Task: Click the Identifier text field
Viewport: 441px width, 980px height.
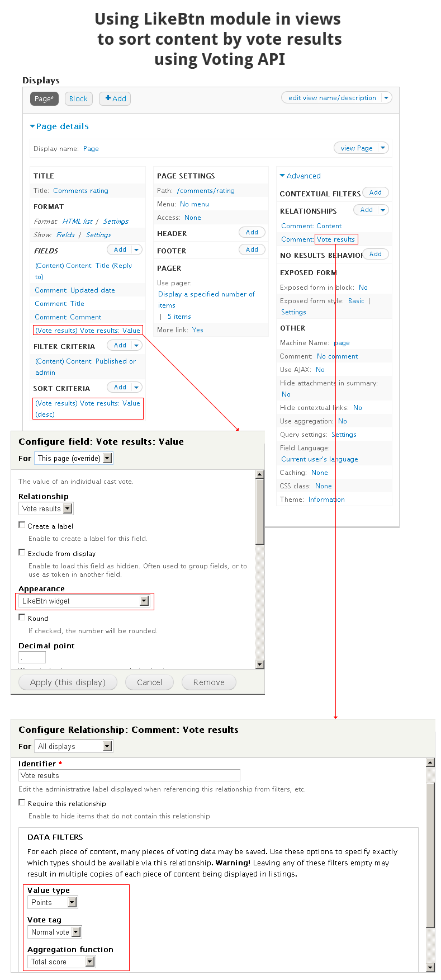Action: pyautogui.click(x=129, y=775)
